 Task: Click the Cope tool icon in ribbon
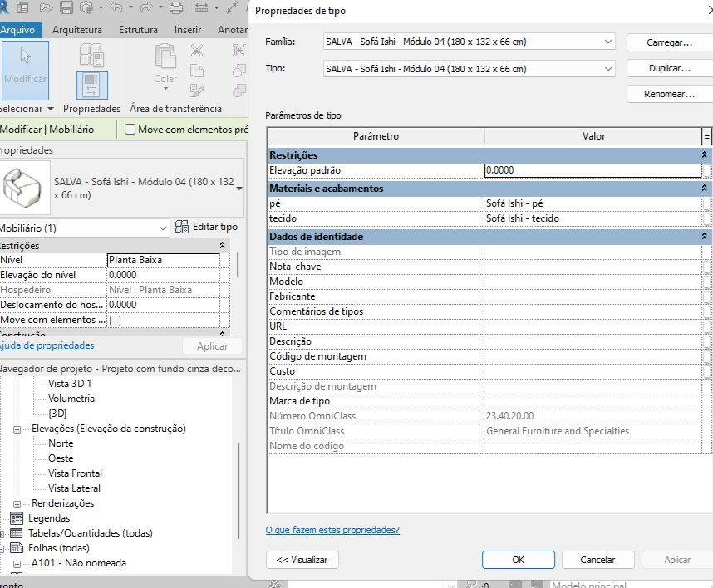(238, 50)
